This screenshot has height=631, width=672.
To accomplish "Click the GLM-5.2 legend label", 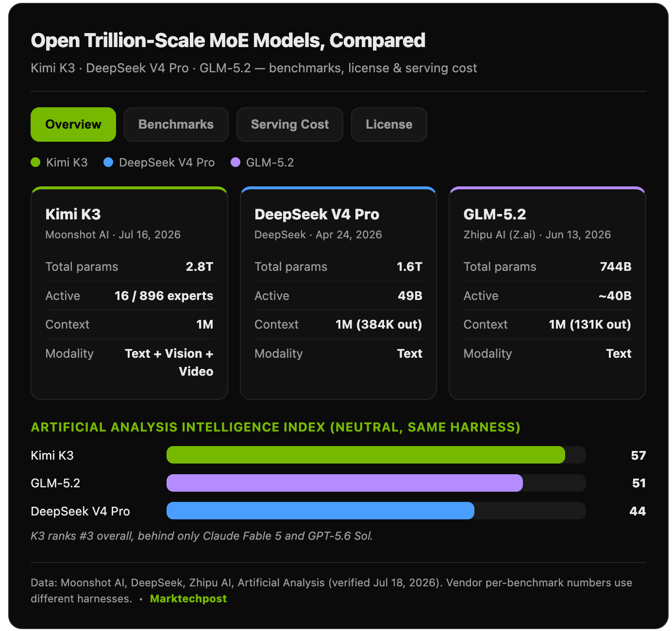I will point(270,162).
